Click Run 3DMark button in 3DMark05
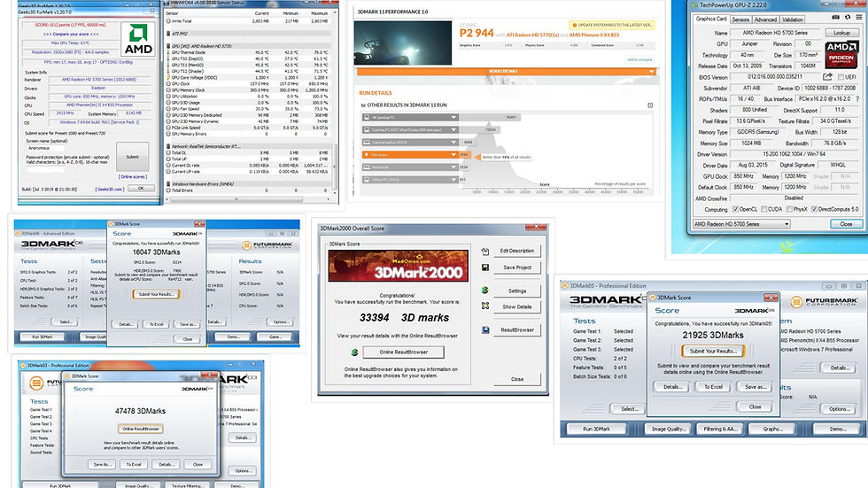The image size is (868, 488). [596, 429]
